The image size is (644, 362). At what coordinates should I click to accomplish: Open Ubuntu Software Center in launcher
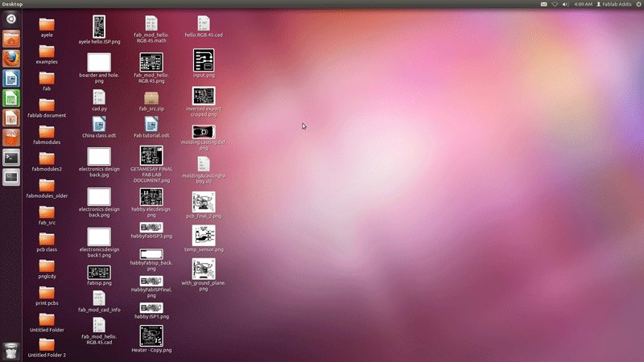pos(11,138)
